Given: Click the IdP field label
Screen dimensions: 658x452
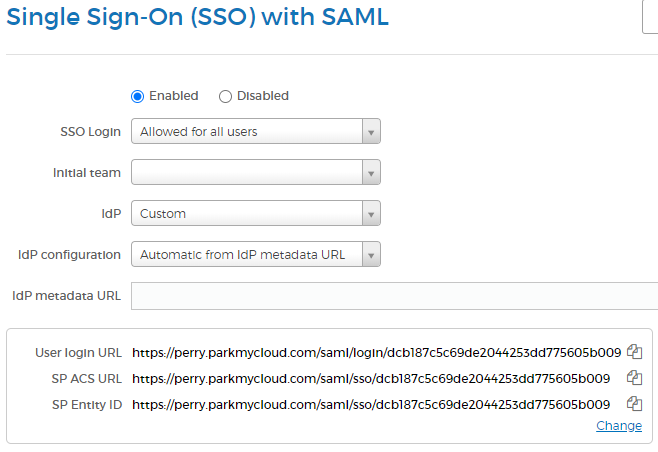Looking at the screenshot, I should pos(110,213).
